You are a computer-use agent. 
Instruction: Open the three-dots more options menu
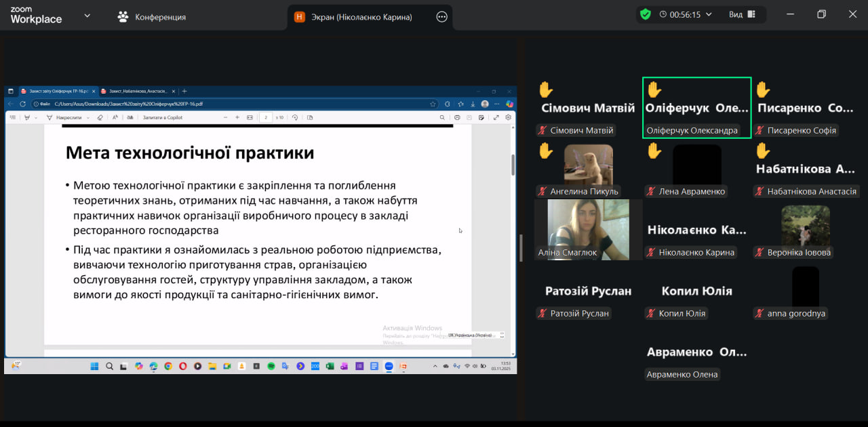pos(441,17)
